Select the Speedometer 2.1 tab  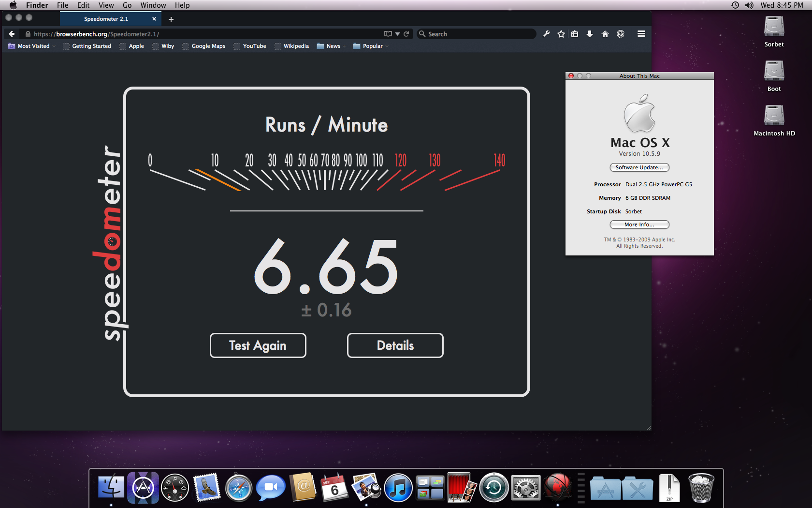111,19
